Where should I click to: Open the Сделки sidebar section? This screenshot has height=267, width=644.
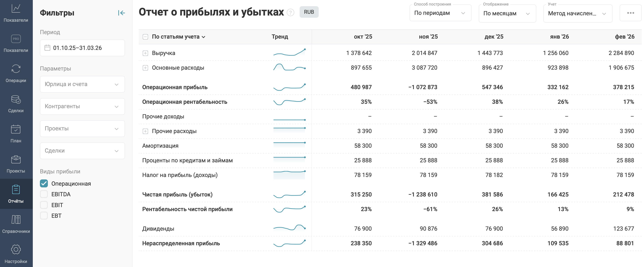point(16,103)
